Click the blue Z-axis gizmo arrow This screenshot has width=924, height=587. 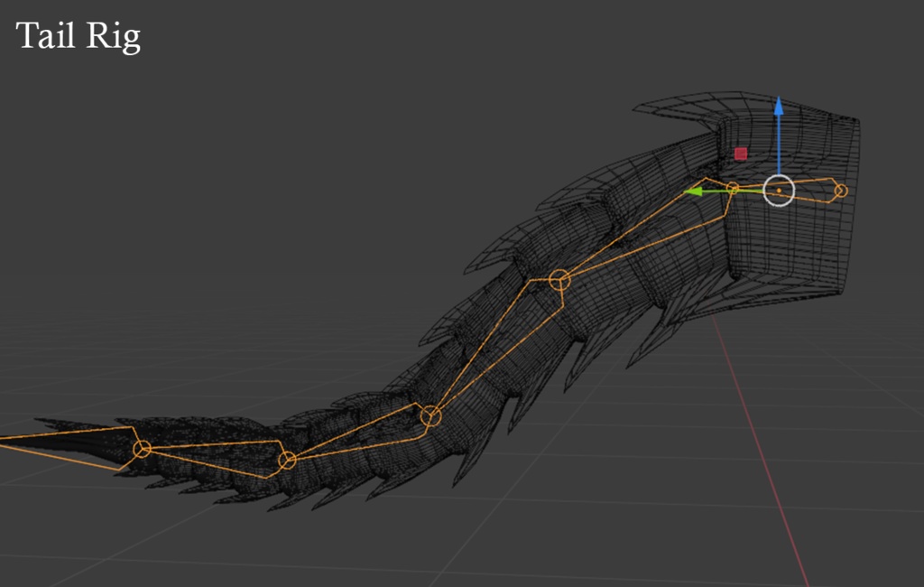(779, 117)
